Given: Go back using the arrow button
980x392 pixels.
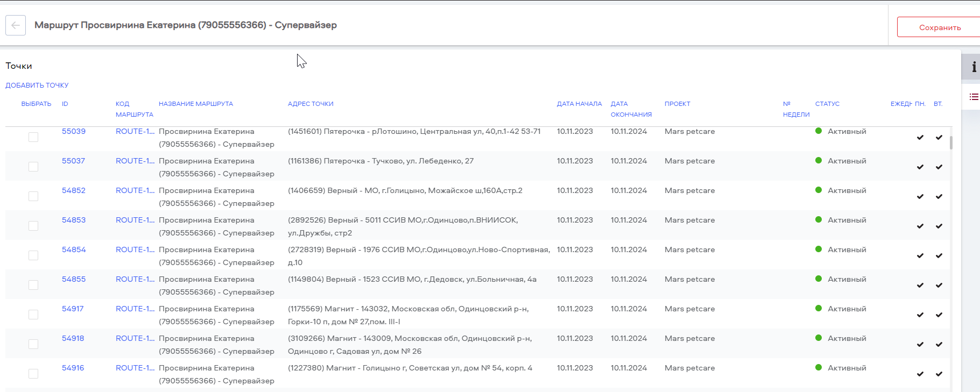Looking at the screenshot, I should (16, 25).
